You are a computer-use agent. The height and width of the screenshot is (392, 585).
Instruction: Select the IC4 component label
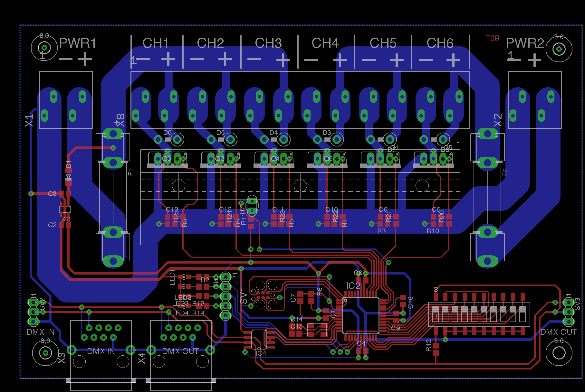pos(261,353)
